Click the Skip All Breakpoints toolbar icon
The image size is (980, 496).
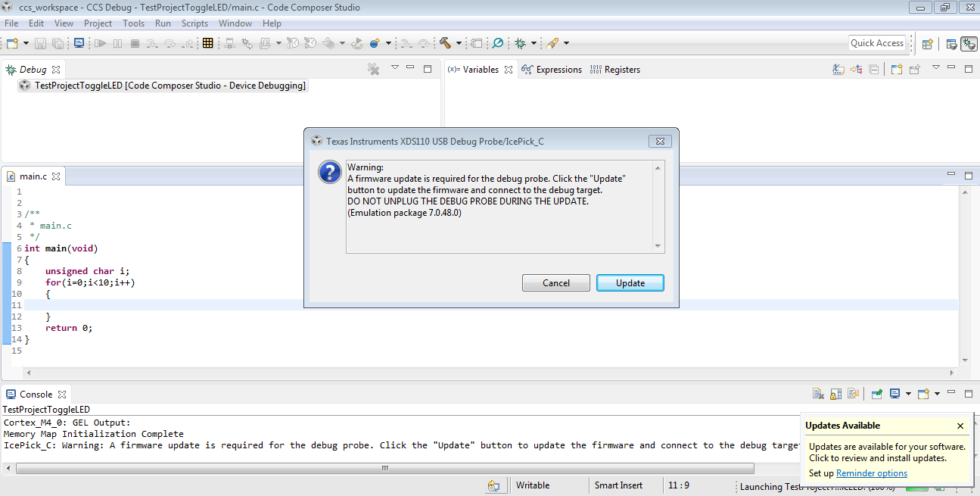click(498, 43)
